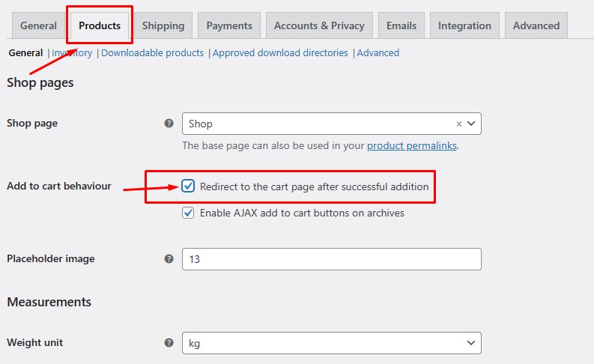Switch to the General settings tab
Screen dimensions: 594x364
(38, 25)
